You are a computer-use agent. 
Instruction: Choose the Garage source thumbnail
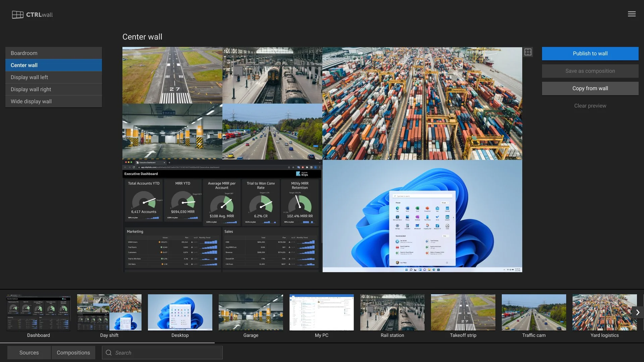tap(251, 312)
